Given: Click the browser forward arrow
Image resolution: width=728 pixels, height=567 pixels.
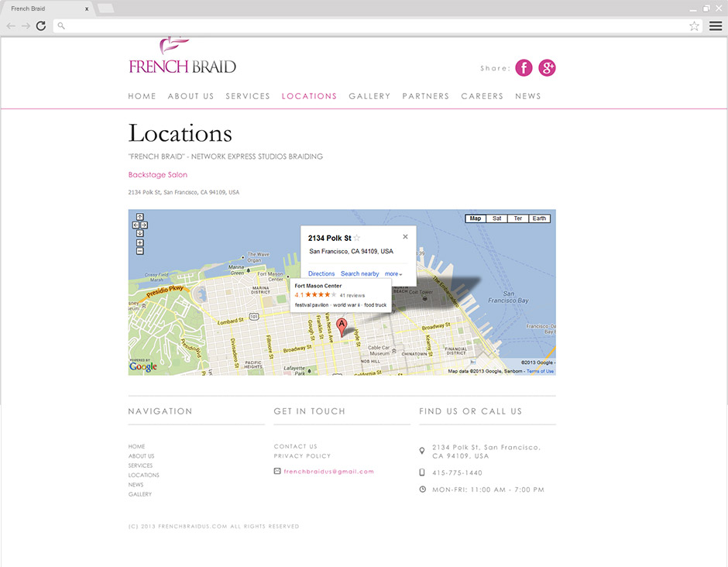Looking at the screenshot, I should point(26,26).
